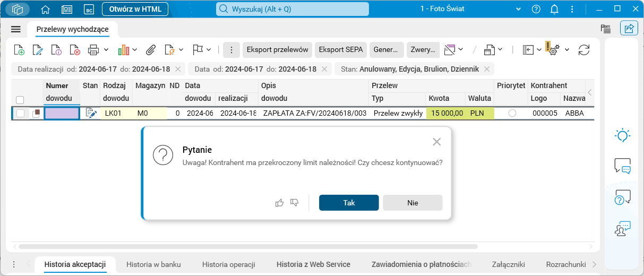
Task: Click the Eksport SEPA button
Action: click(341, 50)
